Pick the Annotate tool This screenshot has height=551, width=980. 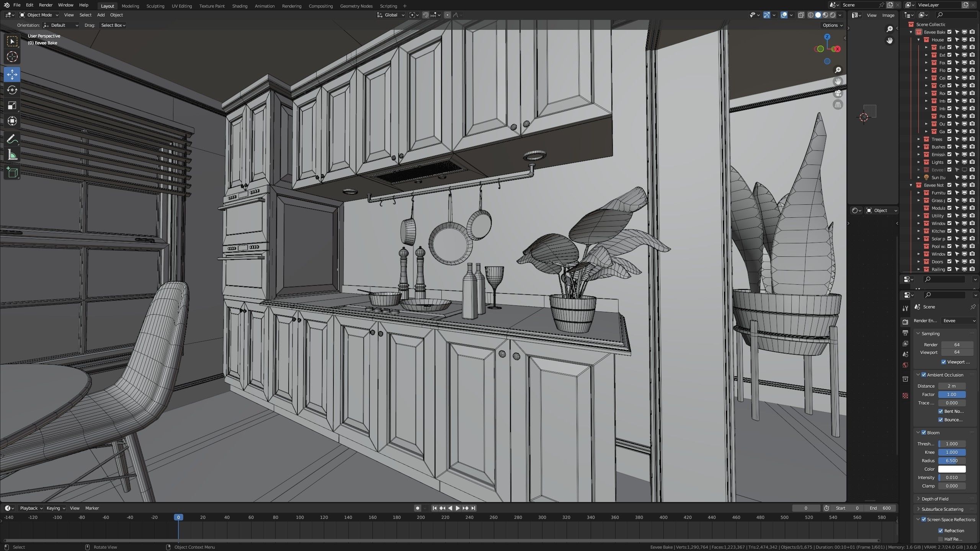coord(12,139)
